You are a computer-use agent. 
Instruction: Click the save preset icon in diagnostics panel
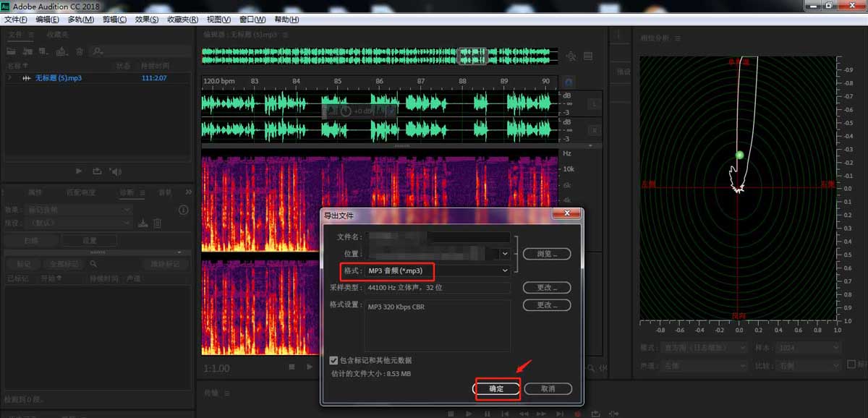tap(143, 223)
